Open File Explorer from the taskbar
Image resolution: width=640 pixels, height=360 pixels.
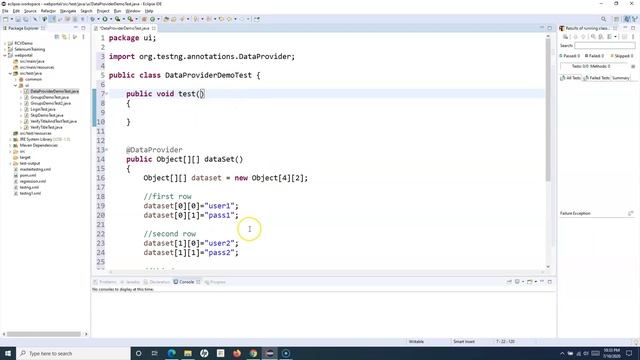[188, 353]
